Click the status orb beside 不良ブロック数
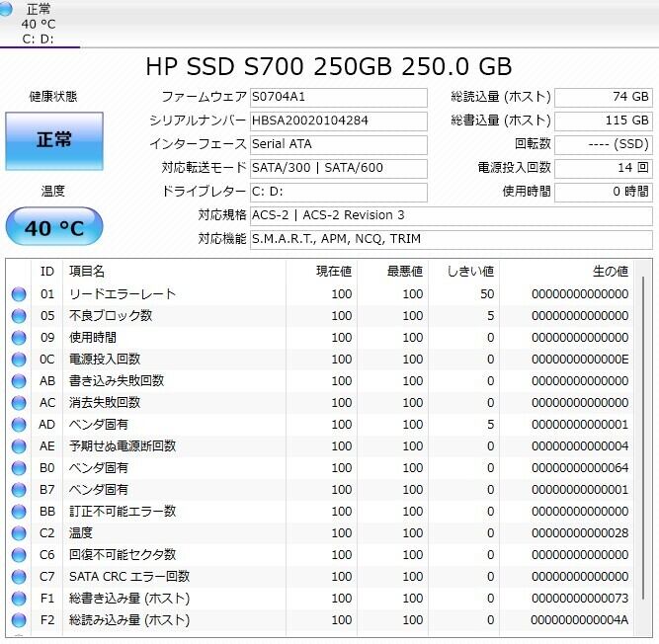659x644 pixels. point(19,316)
